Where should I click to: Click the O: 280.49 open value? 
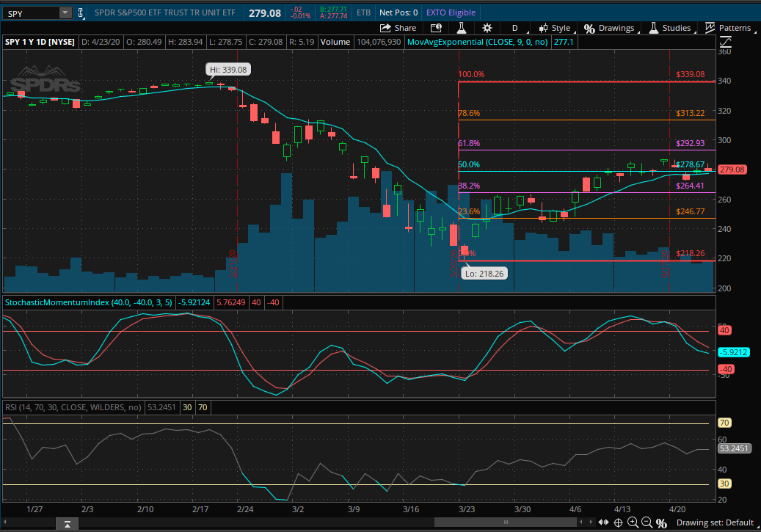point(144,43)
